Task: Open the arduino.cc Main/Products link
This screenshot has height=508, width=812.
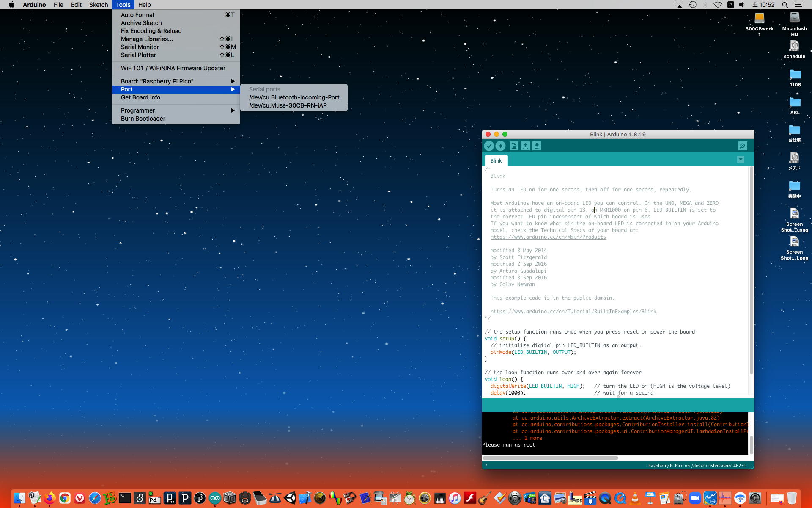Action: [548, 237]
